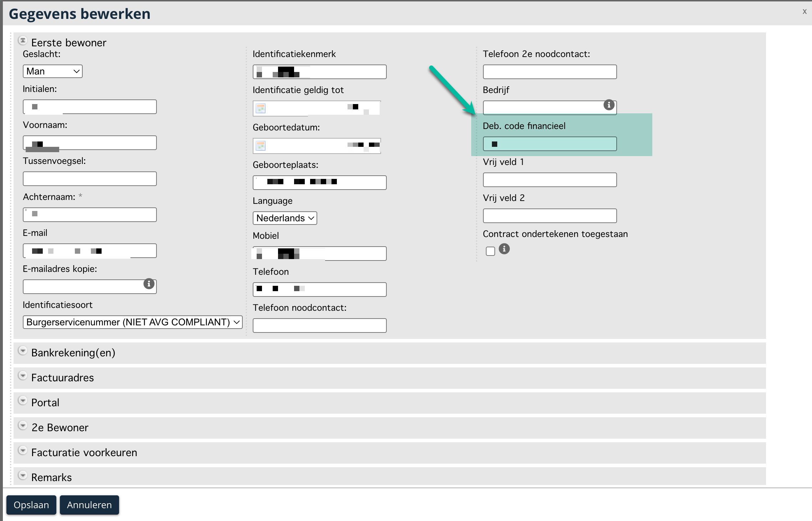Click info icon next to contract checkbox
The height and width of the screenshot is (521, 812).
(x=504, y=249)
